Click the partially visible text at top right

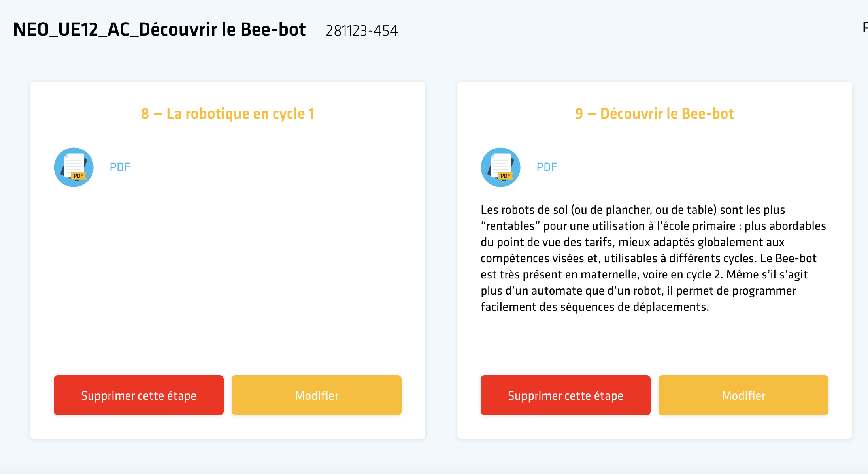pos(865,28)
